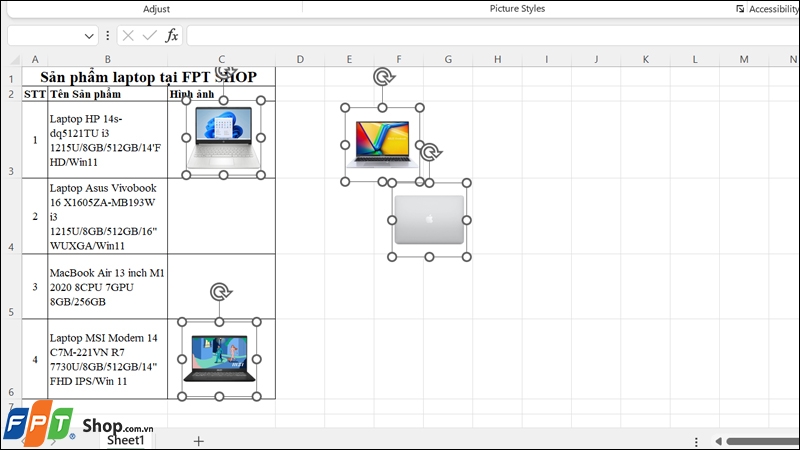Select column K header

tap(645, 59)
